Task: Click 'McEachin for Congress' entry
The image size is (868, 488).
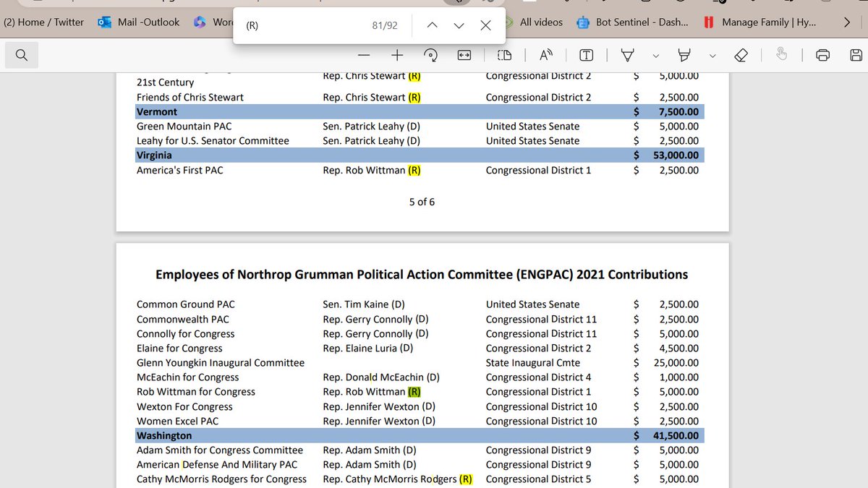Action: click(x=187, y=377)
